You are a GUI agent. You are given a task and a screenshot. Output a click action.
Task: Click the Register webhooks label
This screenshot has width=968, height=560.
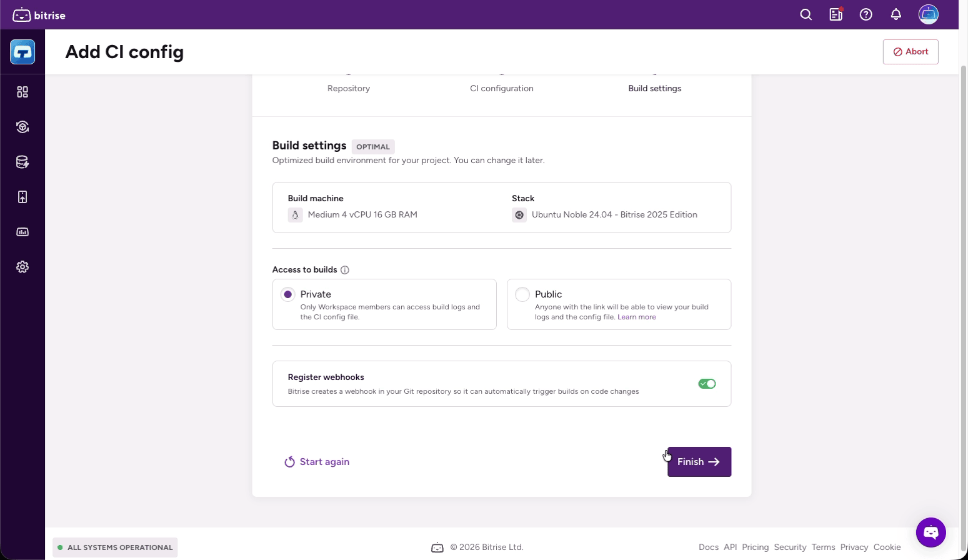(326, 377)
